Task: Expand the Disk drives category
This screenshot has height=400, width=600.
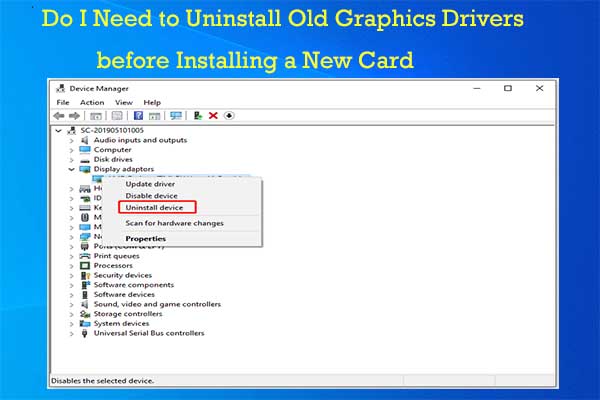Action: tap(72, 159)
